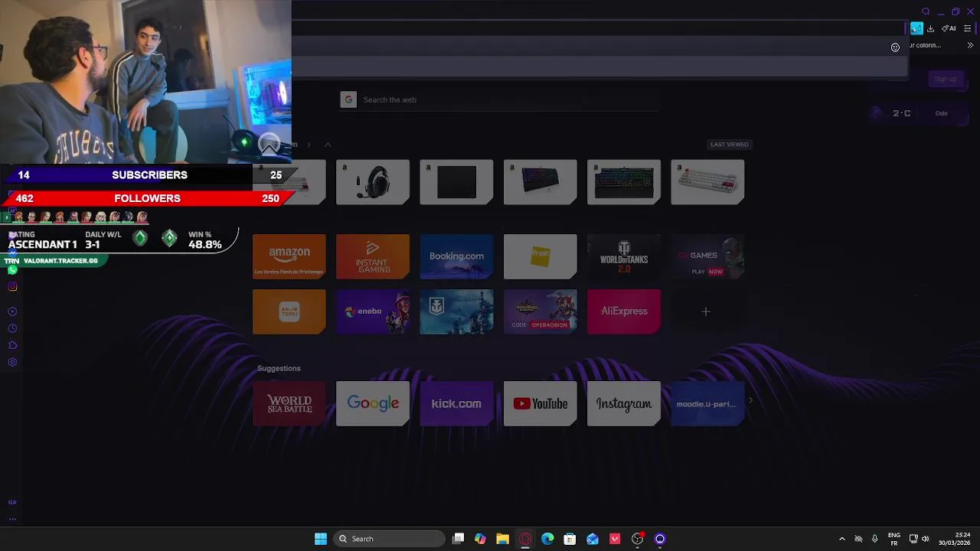Open the Temu speed dial tile
This screenshot has width=980, height=551.
289,311
